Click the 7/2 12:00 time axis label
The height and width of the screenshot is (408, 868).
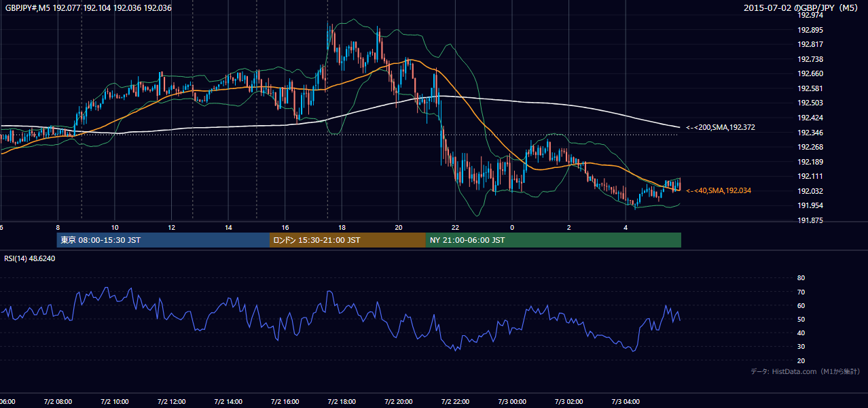tap(171, 401)
